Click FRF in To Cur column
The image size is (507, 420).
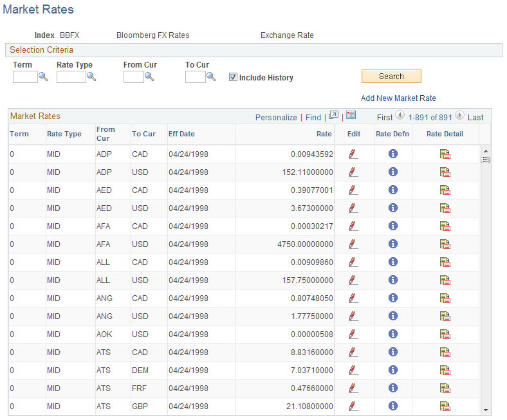pyautogui.click(x=139, y=388)
